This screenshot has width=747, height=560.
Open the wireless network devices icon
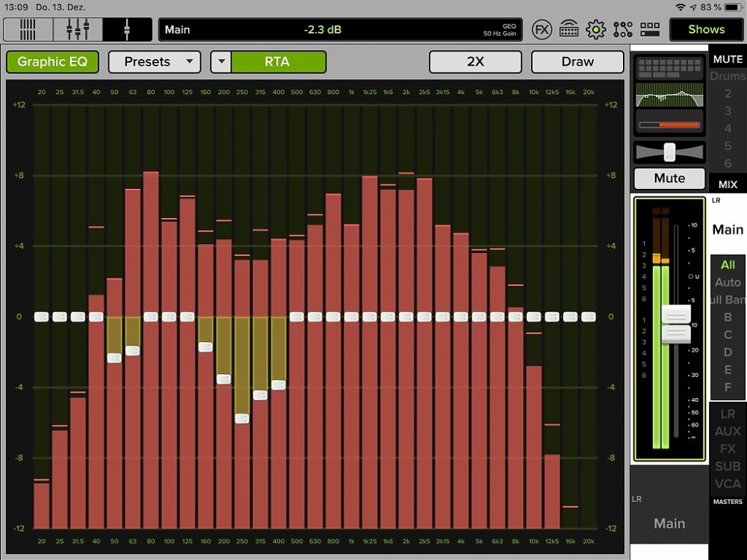coord(569,30)
